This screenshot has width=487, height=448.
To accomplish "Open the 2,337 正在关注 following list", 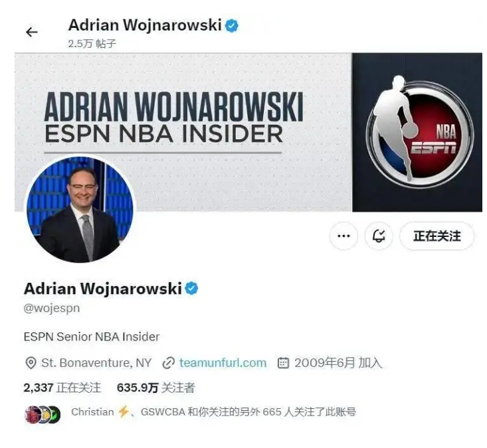I will coord(62,388).
